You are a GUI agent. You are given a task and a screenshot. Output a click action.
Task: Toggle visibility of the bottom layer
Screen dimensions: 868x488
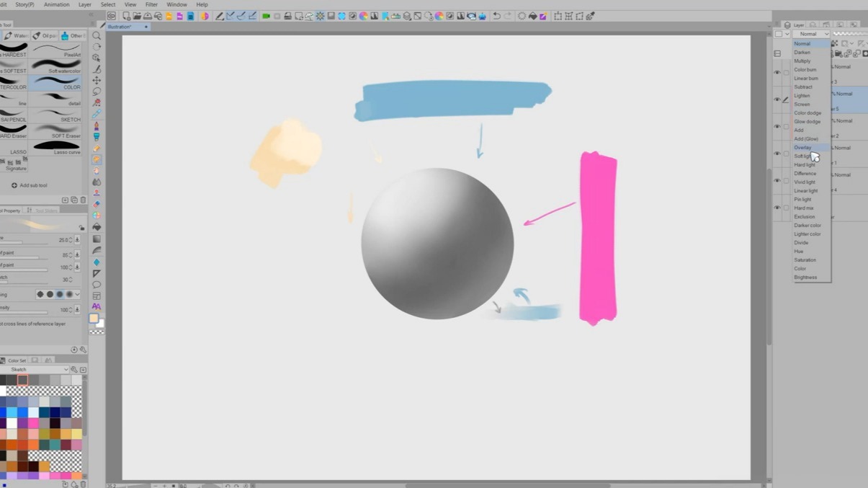coord(777,208)
